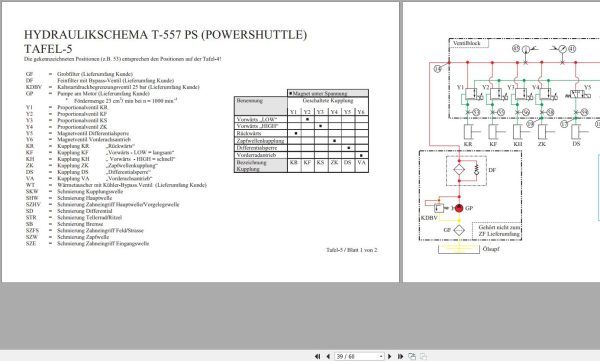Click the ZK clutch label in diagram
The width and height of the screenshot is (600, 361).
coord(541,144)
